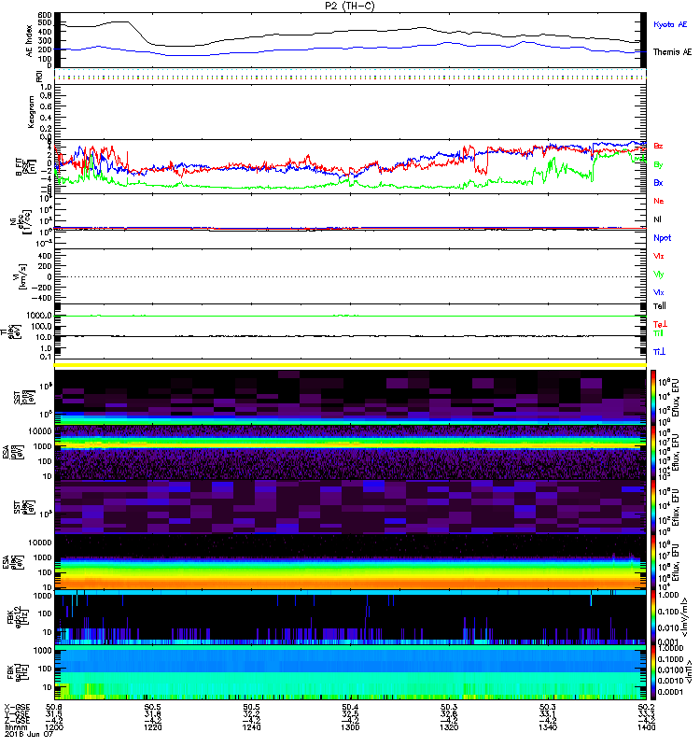Viewport: 700px width, 747px height.
Task: Click the blue Ti perpendicular legend label
Action: [659, 352]
